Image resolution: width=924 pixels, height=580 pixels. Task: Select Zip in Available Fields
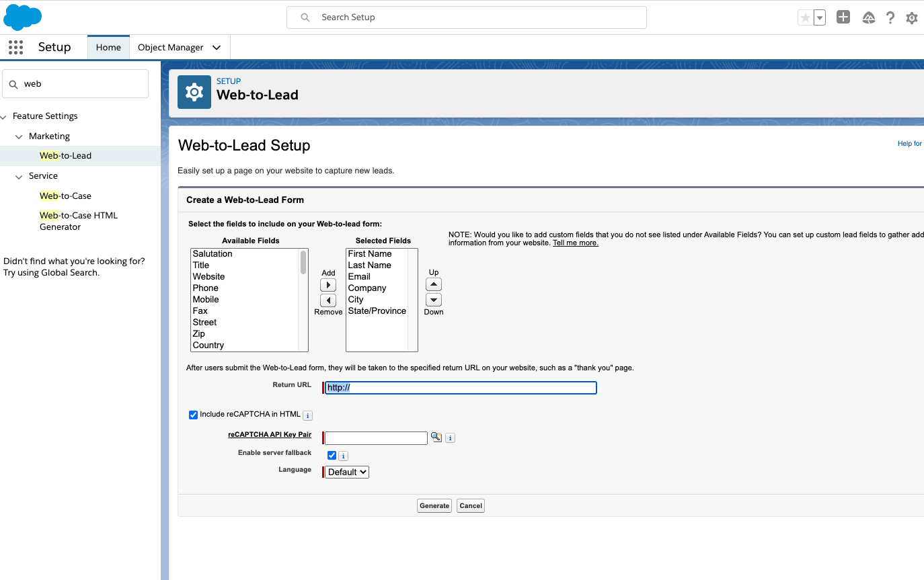click(245, 333)
